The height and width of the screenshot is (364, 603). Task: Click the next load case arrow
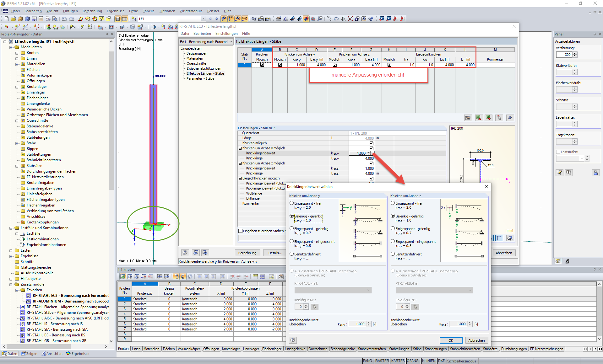216,19
